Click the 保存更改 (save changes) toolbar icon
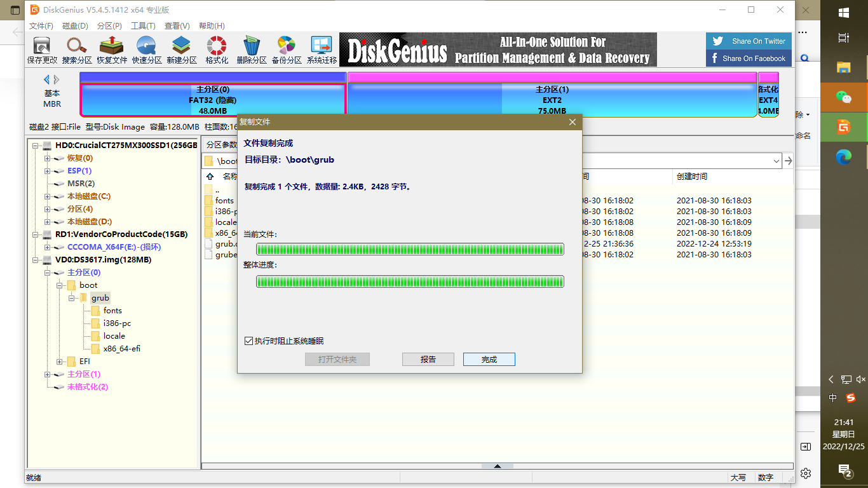 click(41, 49)
